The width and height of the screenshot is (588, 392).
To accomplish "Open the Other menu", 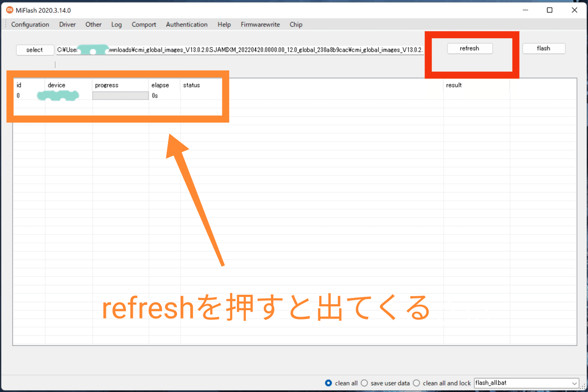I will [94, 24].
